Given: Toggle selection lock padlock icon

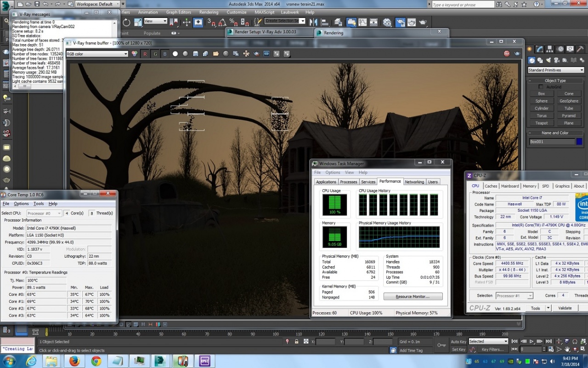Looking at the screenshot, I should (296, 341).
